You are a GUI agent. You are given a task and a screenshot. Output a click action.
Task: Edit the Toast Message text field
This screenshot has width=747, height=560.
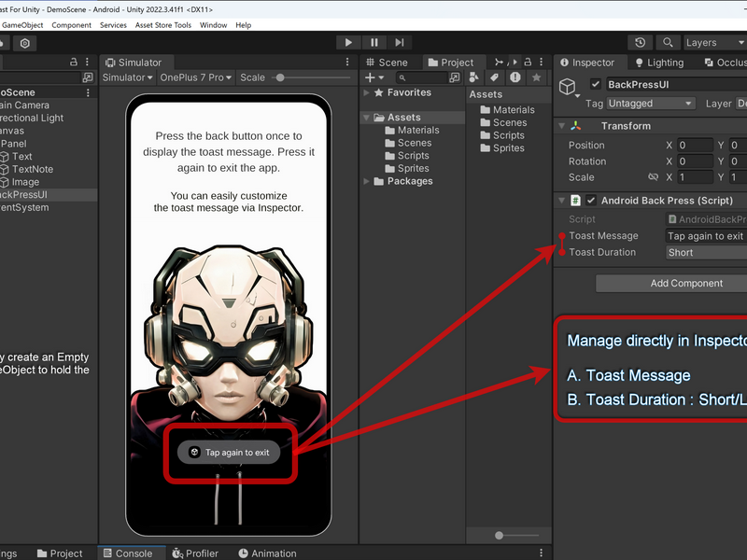[706, 236]
